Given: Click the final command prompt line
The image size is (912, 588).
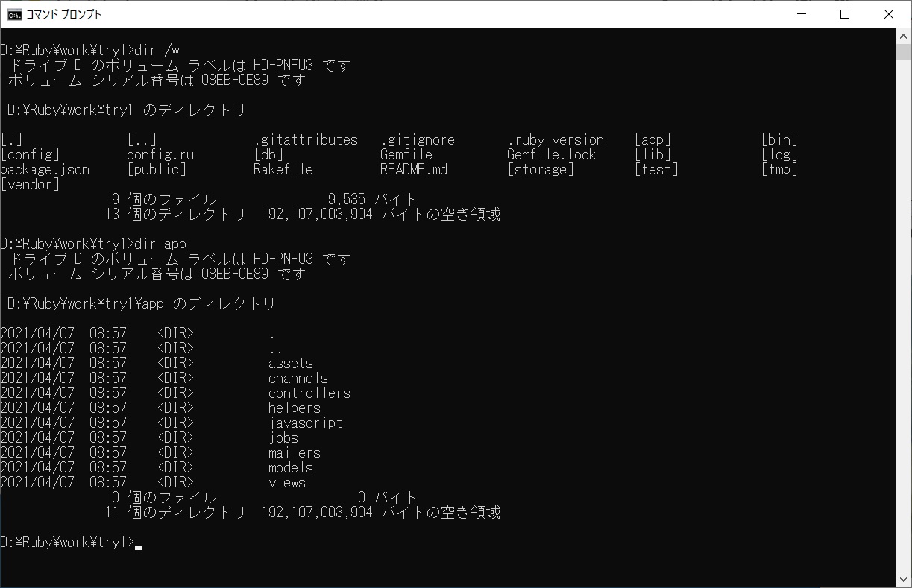Looking at the screenshot, I should [71, 542].
